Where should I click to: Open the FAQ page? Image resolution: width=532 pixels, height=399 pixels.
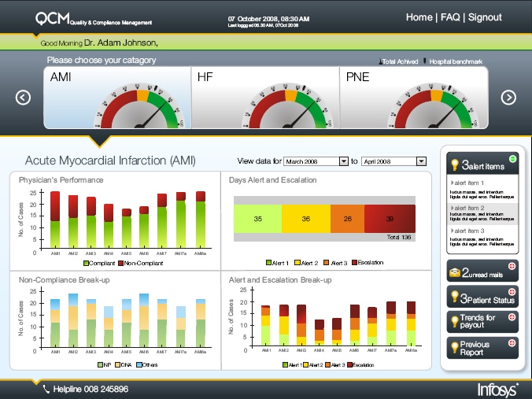pyautogui.click(x=450, y=17)
